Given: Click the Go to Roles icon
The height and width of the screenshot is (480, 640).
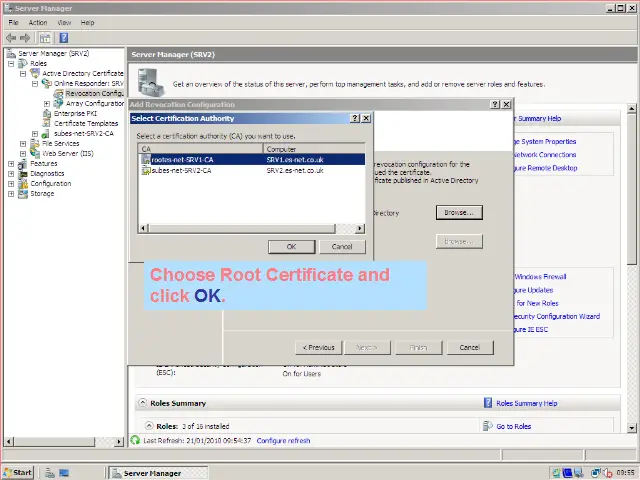Looking at the screenshot, I should pos(487,426).
